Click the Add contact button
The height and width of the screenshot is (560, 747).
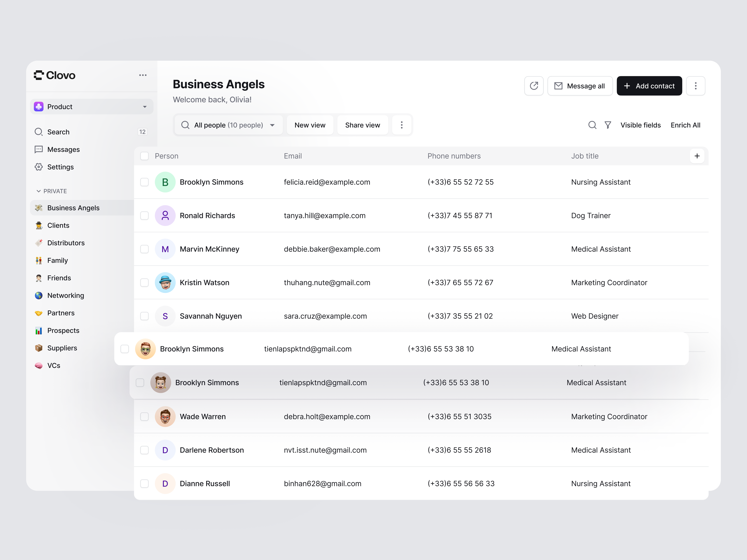pyautogui.click(x=649, y=86)
